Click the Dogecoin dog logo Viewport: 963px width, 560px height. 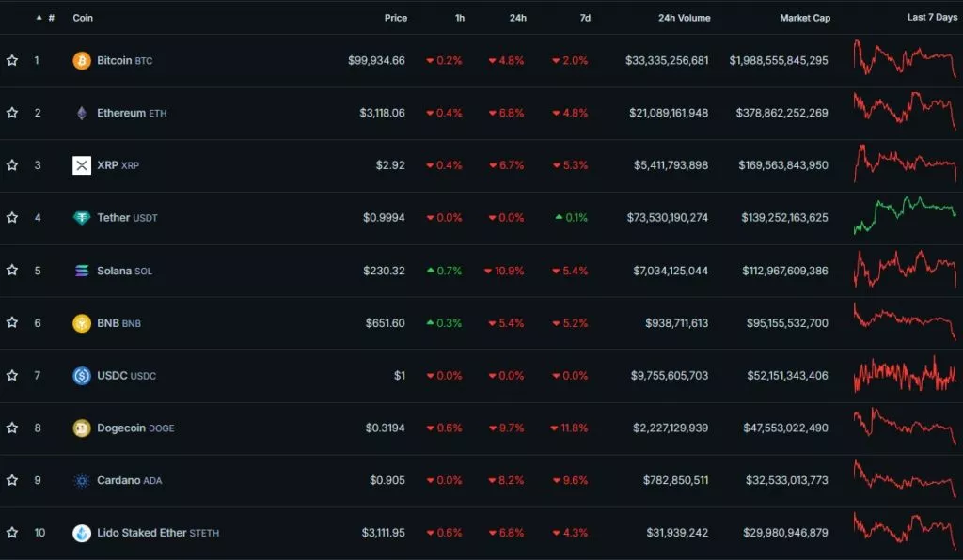(x=82, y=428)
